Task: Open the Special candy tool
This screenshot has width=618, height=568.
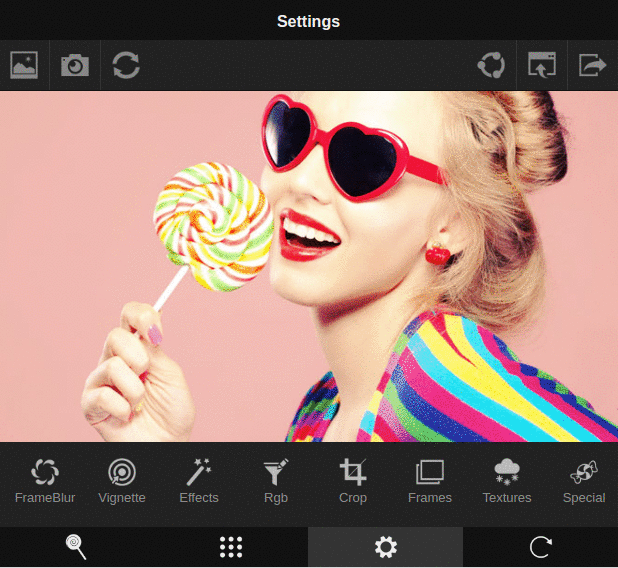Action: coord(584,481)
